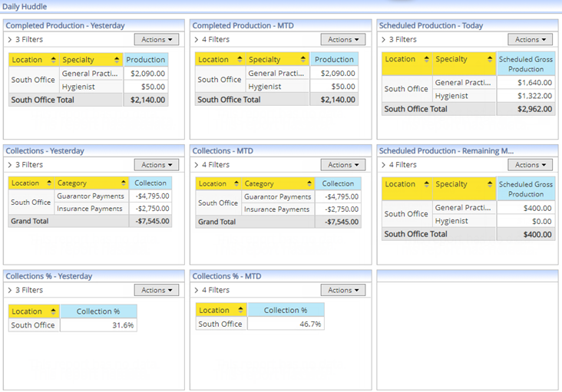The width and height of the screenshot is (562, 392).
Task: Open Actions dropdown in Completed Production - MTD
Action: coord(343,39)
